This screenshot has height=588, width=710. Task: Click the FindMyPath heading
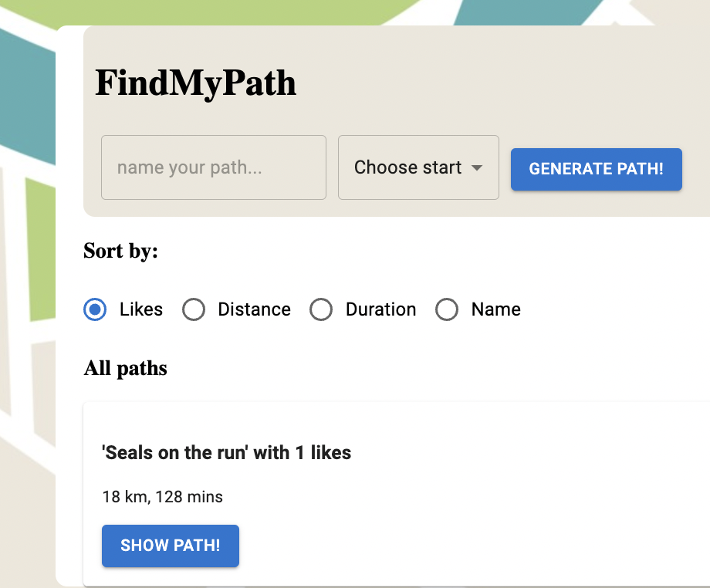click(x=195, y=83)
